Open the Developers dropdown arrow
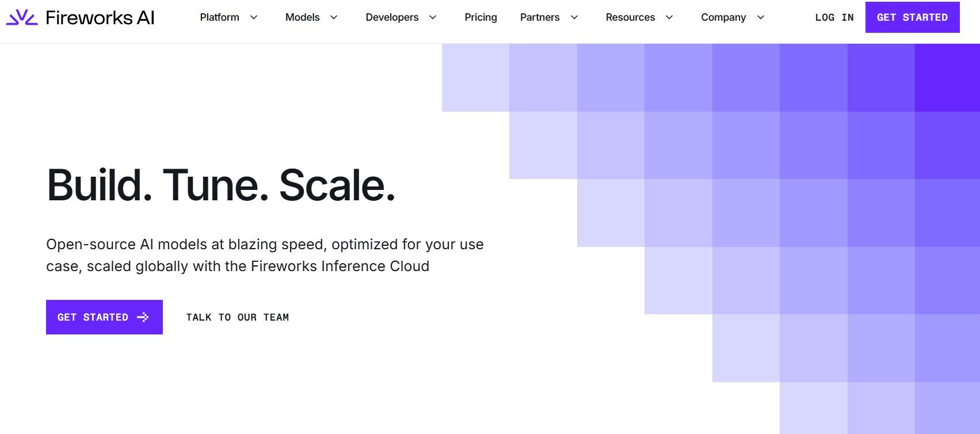This screenshot has width=980, height=434. click(x=433, y=17)
